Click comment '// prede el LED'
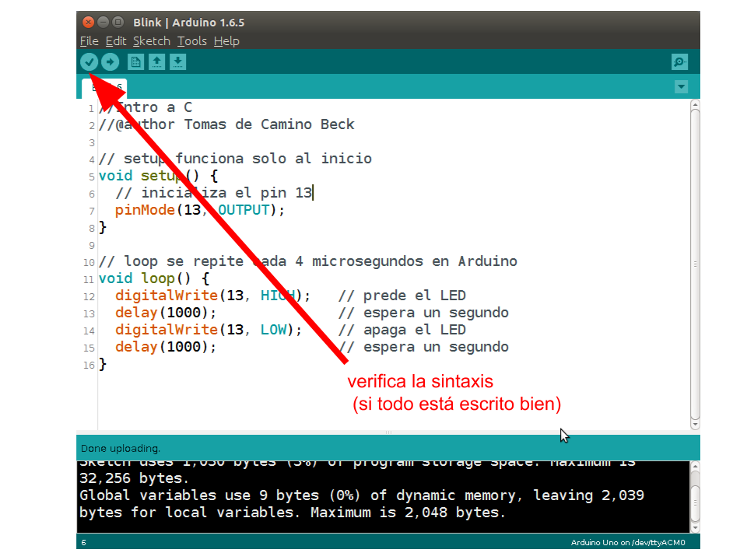Viewport: 747px width, 560px height. pyautogui.click(x=402, y=296)
